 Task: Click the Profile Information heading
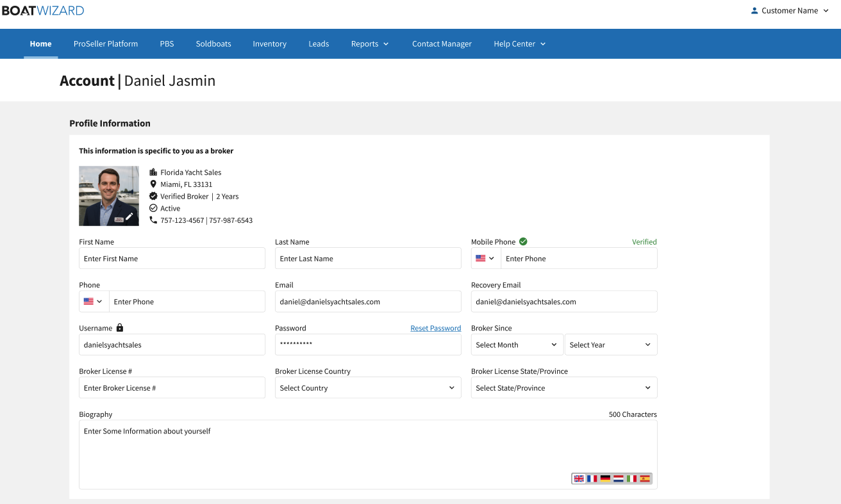click(110, 123)
